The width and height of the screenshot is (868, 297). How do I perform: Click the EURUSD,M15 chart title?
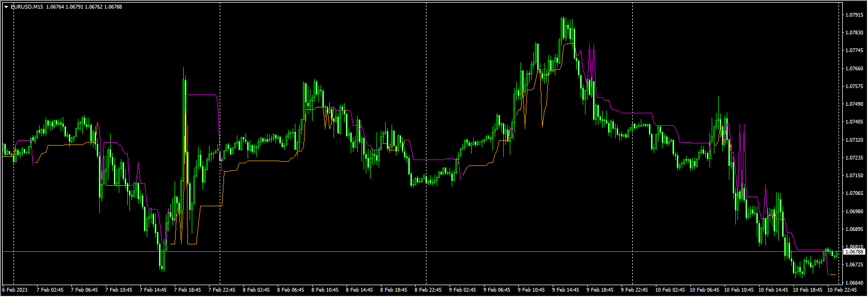point(27,7)
